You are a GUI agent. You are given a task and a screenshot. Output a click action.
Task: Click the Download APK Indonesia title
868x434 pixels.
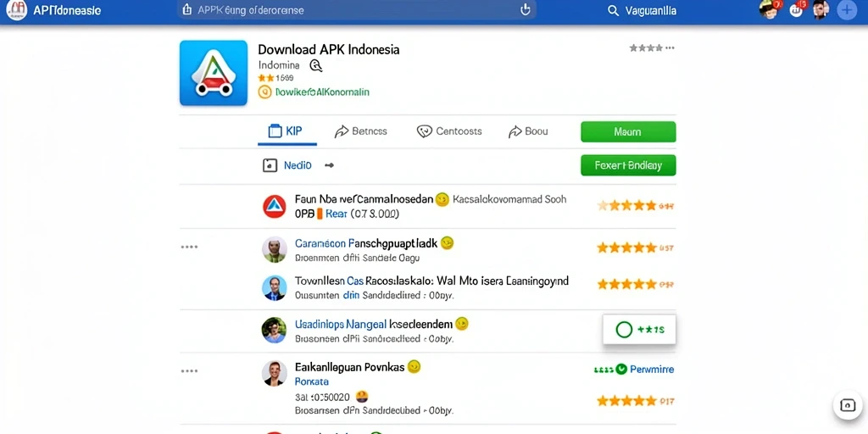tap(328, 49)
